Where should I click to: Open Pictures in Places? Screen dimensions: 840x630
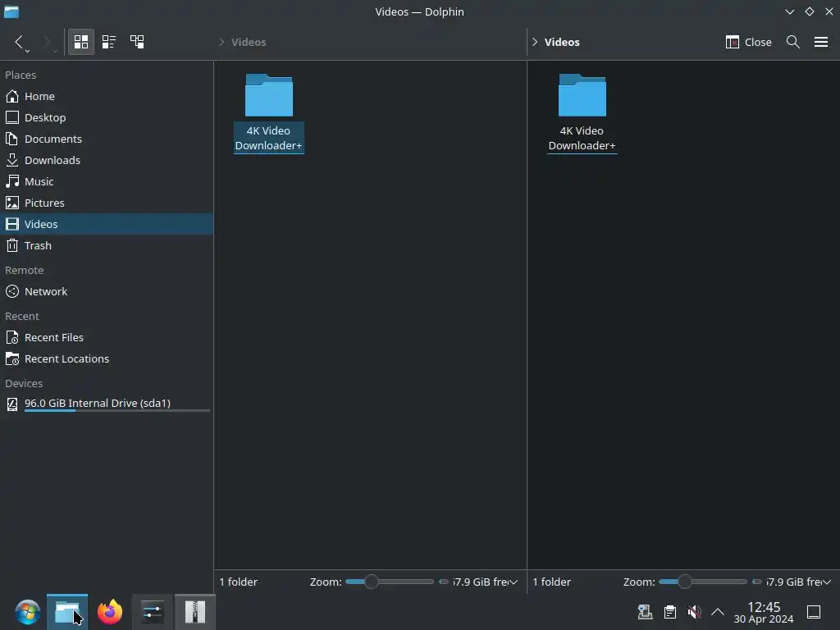(x=107, y=203)
